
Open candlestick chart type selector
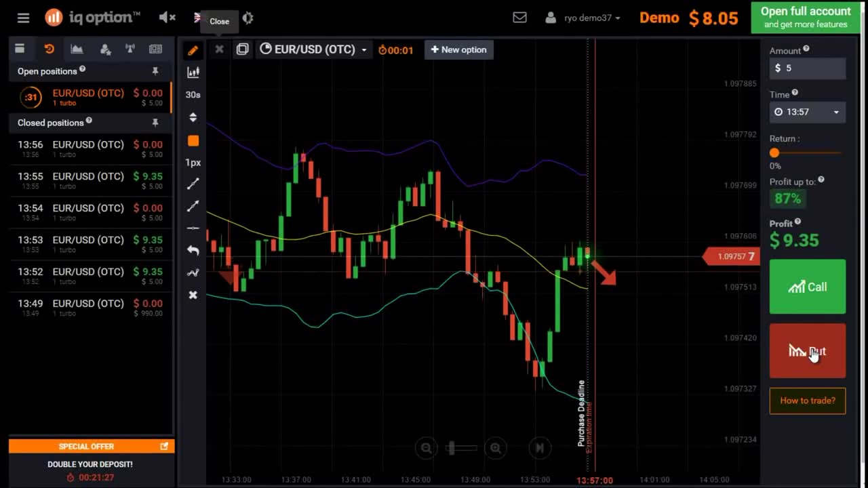tap(193, 73)
